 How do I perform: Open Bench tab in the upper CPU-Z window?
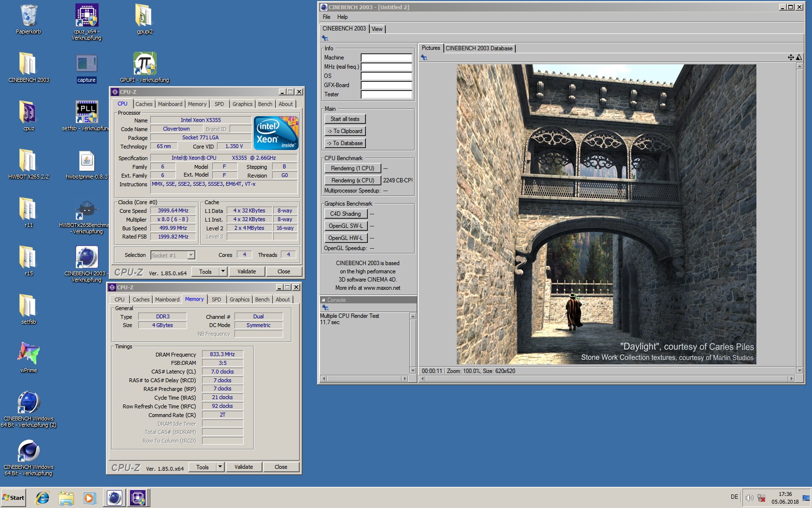[x=265, y=104]
